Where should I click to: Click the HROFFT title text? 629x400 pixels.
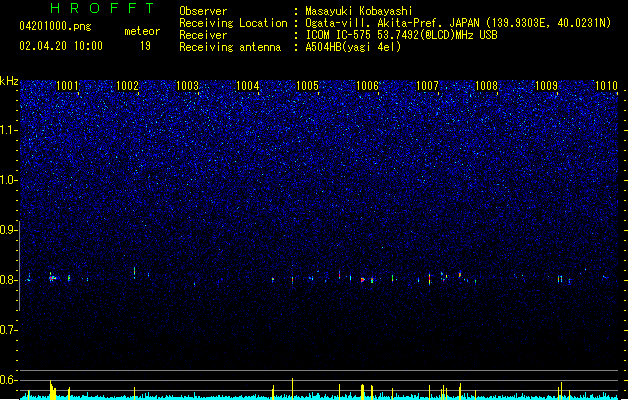click(103, 8)
